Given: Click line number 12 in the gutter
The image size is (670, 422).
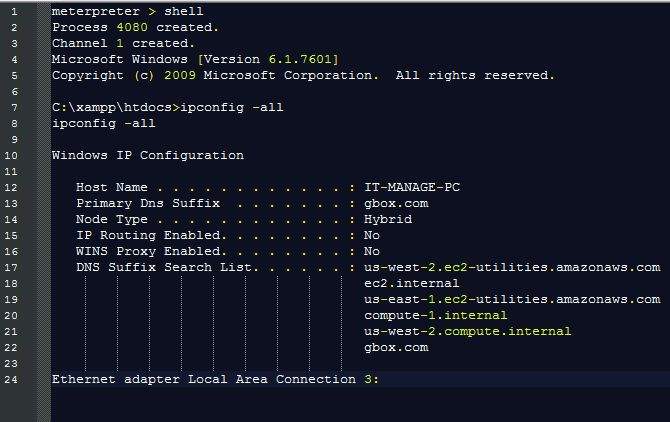Looking at the screenshot, I should [11, 188].
